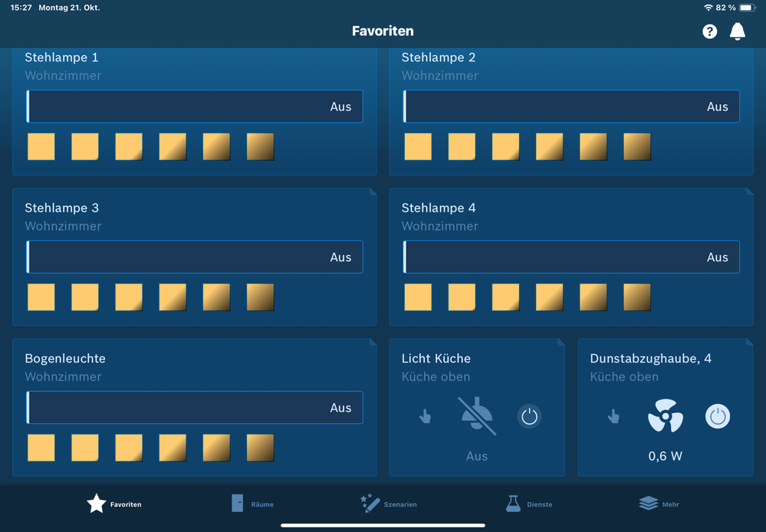Tap the Räume door icon

tap(238, 504)
